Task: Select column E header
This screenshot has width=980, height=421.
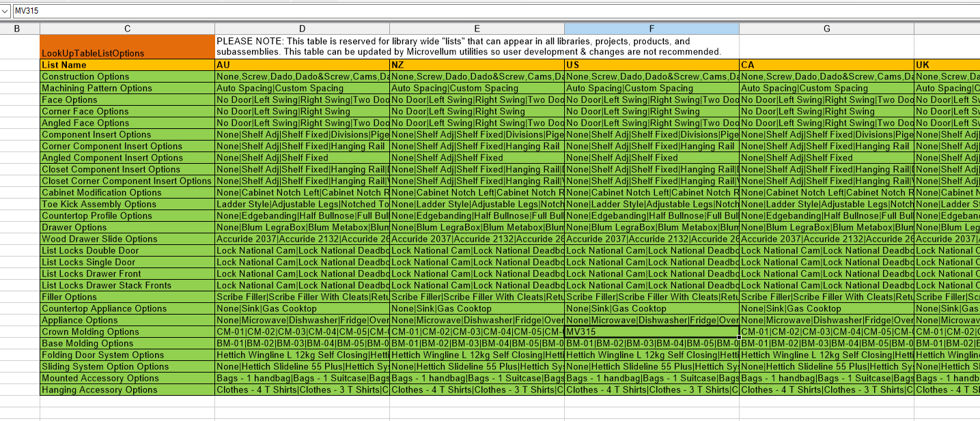Action: click(x=477, y=29)
